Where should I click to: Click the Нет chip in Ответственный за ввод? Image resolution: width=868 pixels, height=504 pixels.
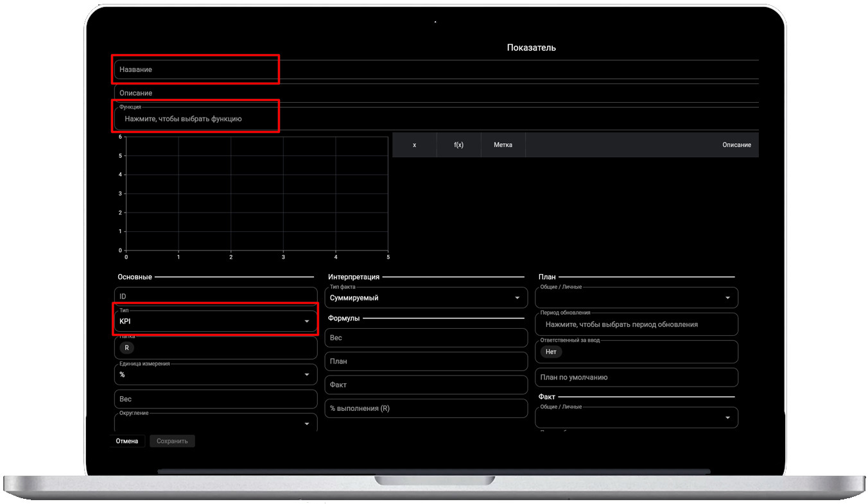[550, 352]
